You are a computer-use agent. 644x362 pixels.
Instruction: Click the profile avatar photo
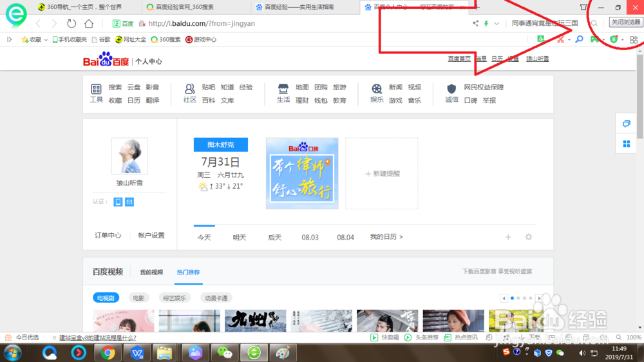pyautogui.click(x=129, y=156)
